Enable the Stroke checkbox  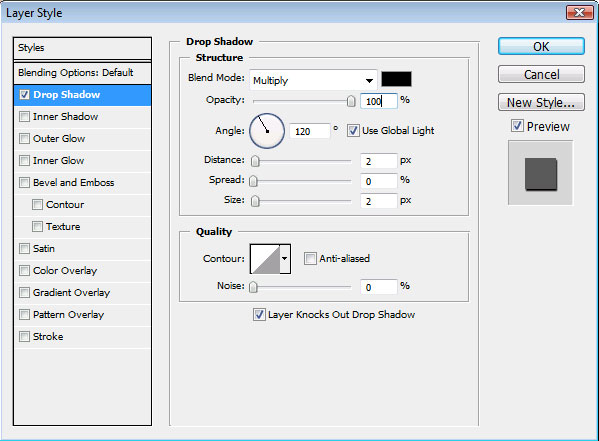tap(24, 337)
